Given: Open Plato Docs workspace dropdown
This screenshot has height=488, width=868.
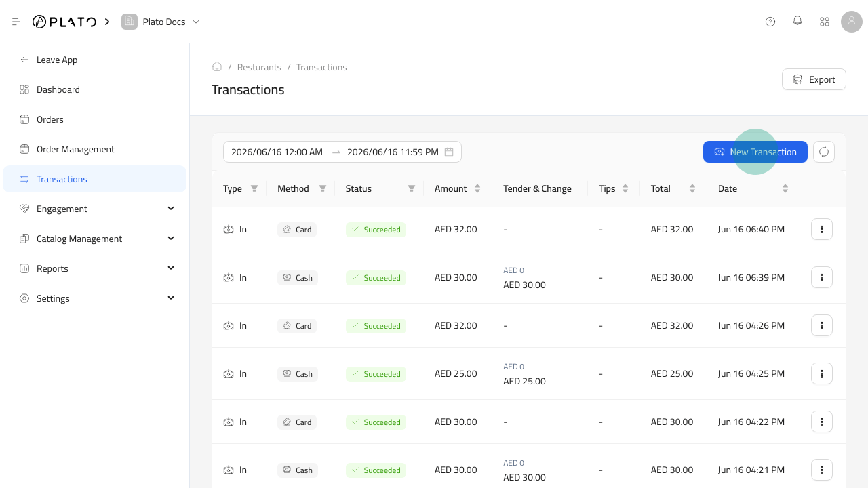Looking at the screenshot, I should point(196,22).
